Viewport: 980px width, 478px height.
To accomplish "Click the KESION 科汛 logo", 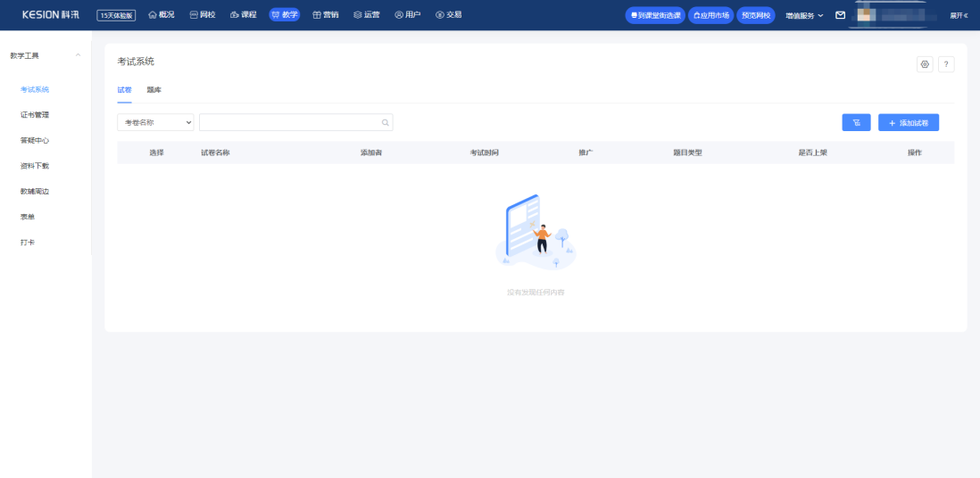I will click(51, 15).
